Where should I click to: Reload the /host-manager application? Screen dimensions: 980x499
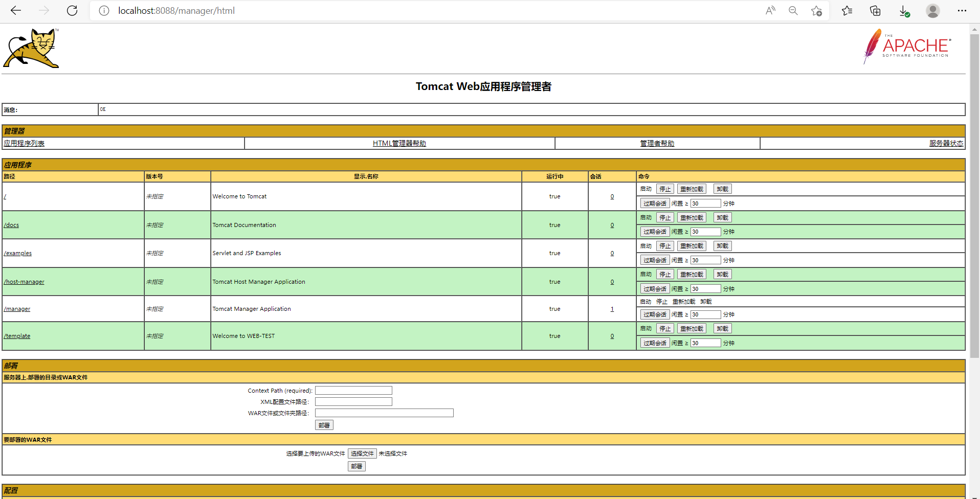point(692,275)
